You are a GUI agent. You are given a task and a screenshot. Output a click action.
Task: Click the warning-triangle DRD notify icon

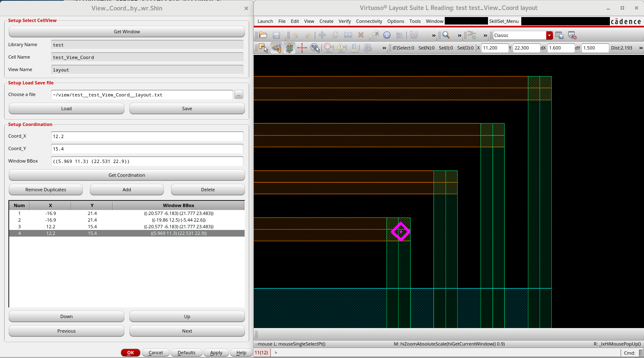tap(342, 48)
